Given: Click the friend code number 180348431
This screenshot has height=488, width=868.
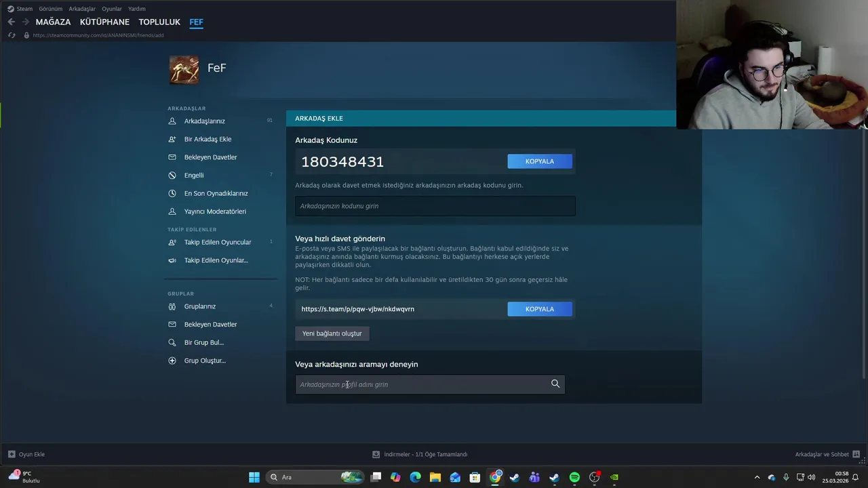Looking at the screenshot, I should tap(342, 161).
